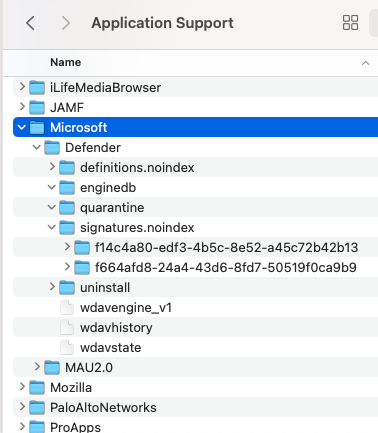Click the JAMF folder icon
The width and height of the screenshot is (378, 433).
(x=37, y=108)
